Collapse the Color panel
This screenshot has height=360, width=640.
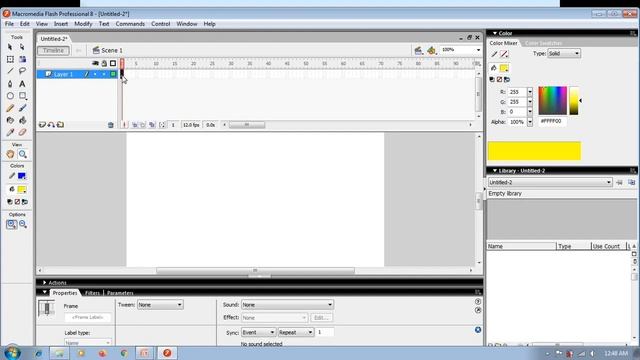(495, 33)
